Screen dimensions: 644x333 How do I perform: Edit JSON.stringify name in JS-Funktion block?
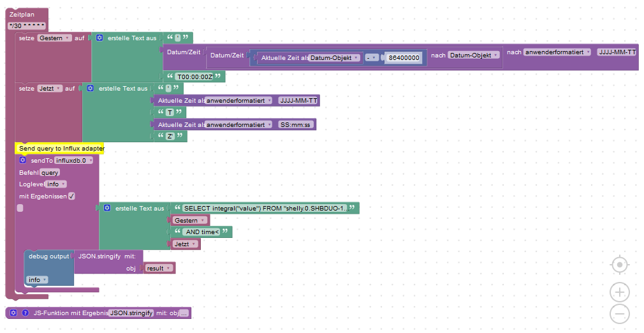[131, 313]
